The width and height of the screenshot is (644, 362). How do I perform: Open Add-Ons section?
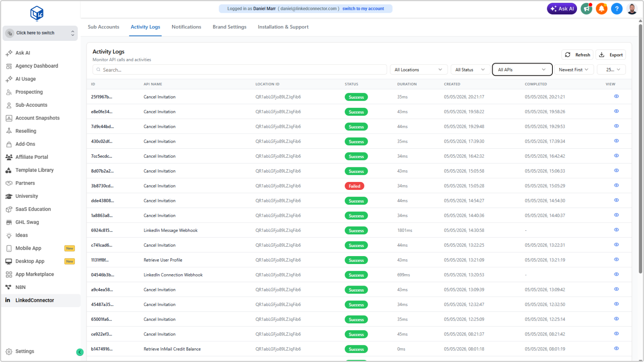(25, 144)
